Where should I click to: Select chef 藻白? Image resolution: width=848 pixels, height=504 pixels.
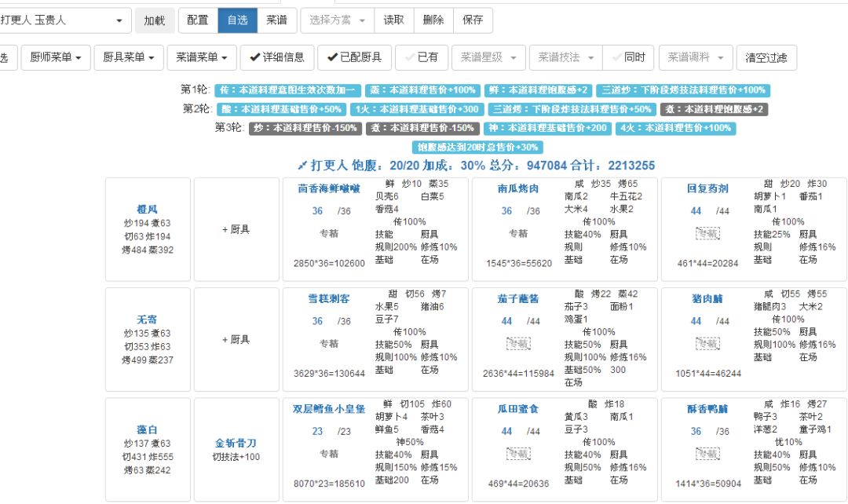(x=147, y=430)
